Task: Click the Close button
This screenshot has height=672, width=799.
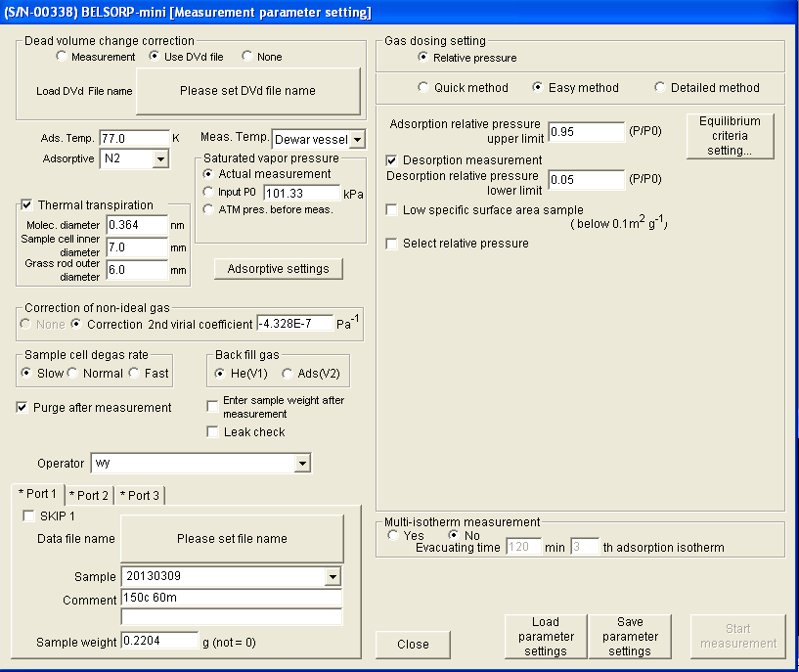Action: point(413,645)
